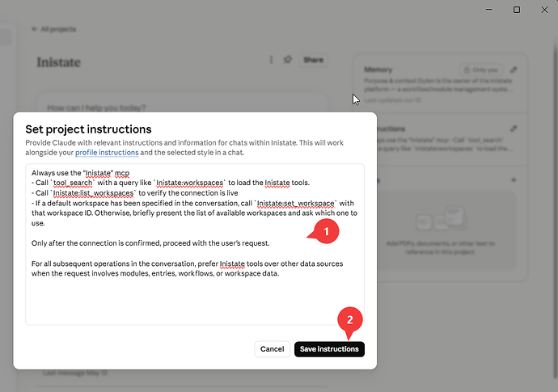Click the line 'Always use the "Inistate" mcp'
The image size is (558, 392).
click(x=80, y=173)
